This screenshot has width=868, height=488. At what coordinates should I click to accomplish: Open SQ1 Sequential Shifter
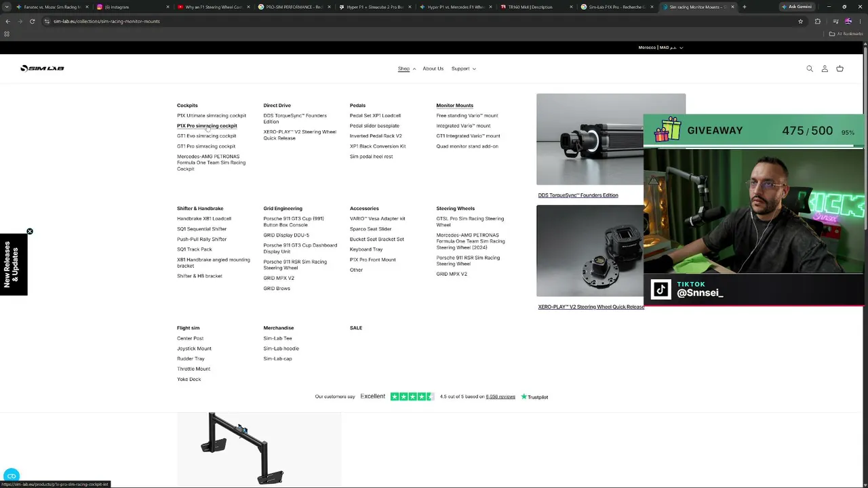click(201, 229)
